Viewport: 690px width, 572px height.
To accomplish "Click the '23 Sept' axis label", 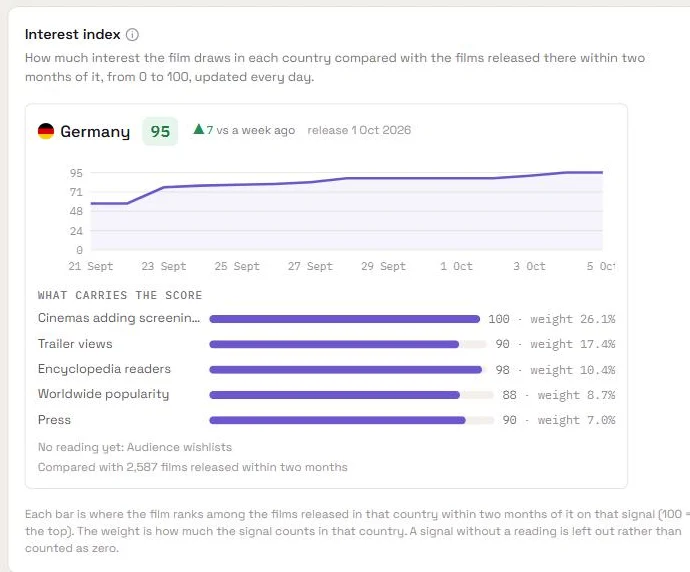I will pos(164,266).
